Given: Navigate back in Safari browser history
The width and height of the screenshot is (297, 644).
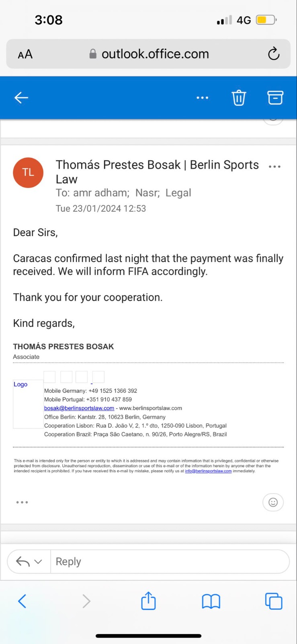Looking at the screenshot, I should [x=22, y=601].
